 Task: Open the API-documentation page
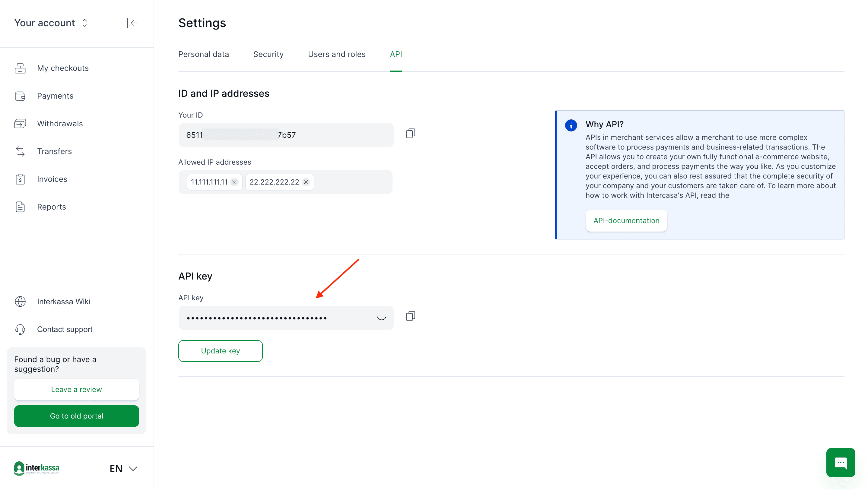[626, 221]
